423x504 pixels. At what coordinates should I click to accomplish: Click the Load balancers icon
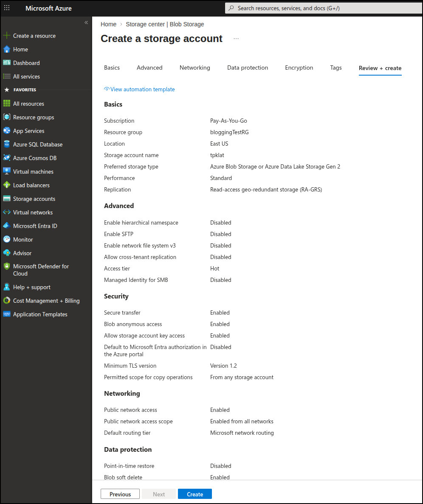point(7,185)
